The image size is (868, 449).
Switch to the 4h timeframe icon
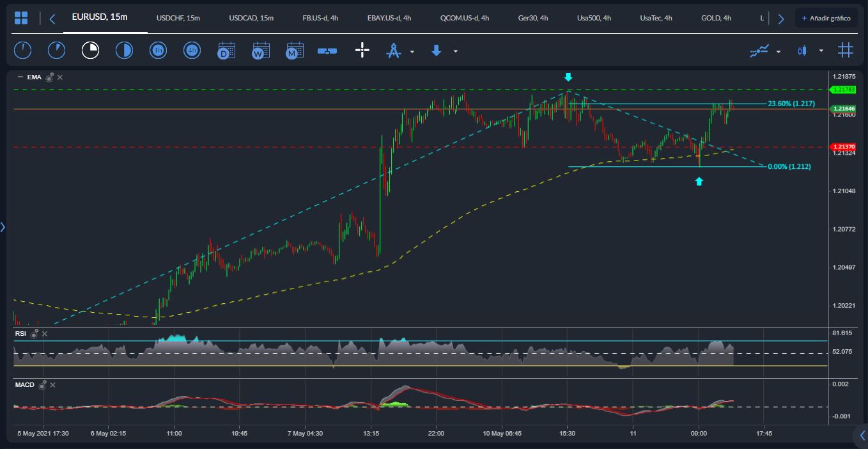[x=192, y=51]
